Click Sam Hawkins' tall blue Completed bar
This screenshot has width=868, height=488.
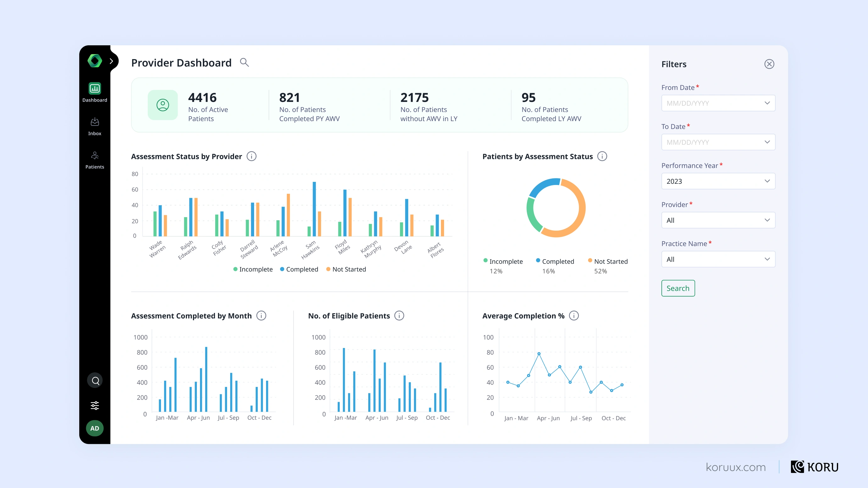[x=314, y=209]
